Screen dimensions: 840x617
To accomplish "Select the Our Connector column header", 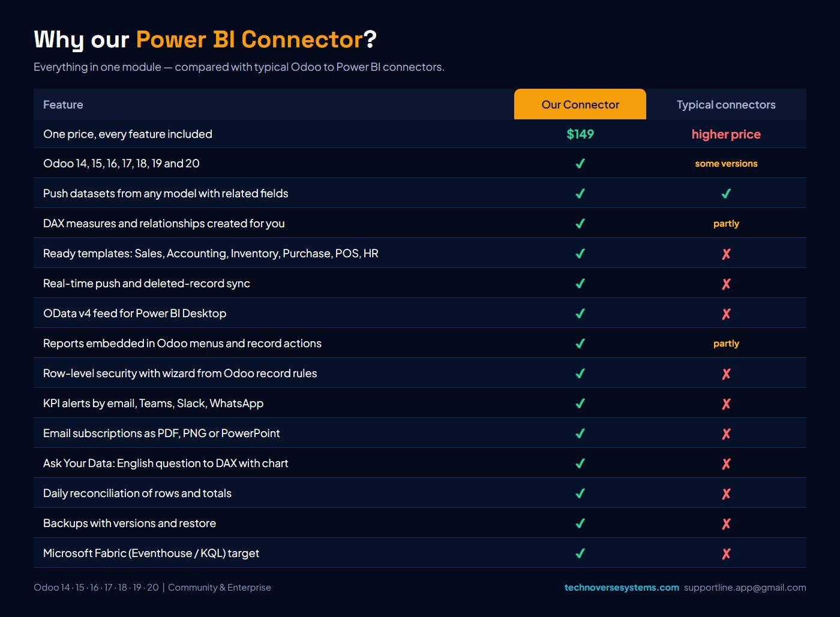I will 580,104.
